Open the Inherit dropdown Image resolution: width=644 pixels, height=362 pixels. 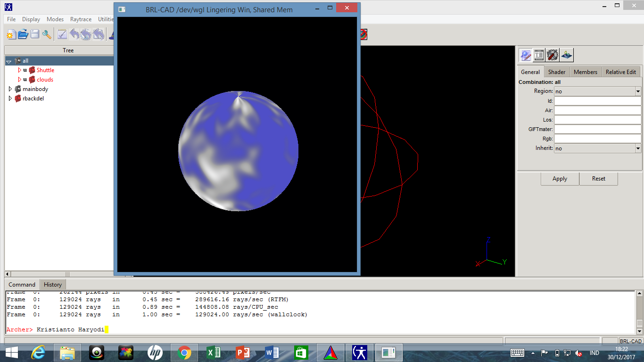[638, 148]
